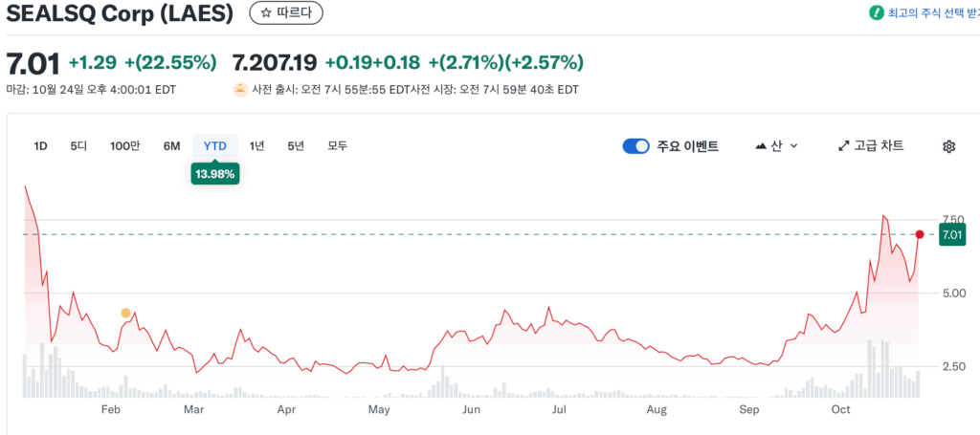This screenshot has height=435, width=980.
Task: Click the red current price dot on chart
Action: [920, 234]
